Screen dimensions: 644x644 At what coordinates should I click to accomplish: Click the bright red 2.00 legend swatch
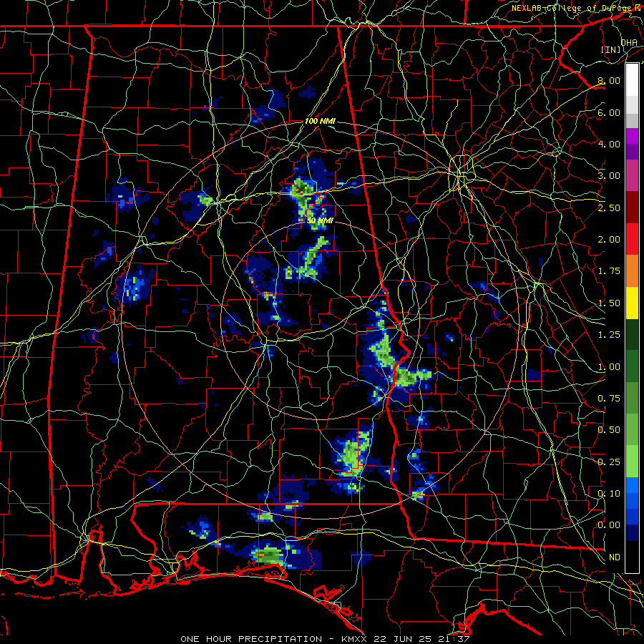[632, 239]
